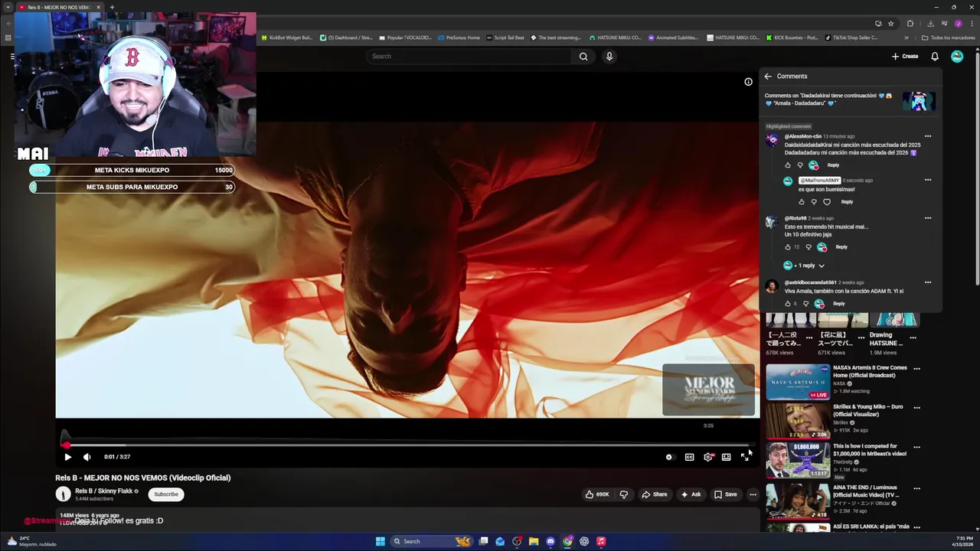Screen dimensions: 980x551
Task: Click the video progress bar
Action: [x=407, y=445]
